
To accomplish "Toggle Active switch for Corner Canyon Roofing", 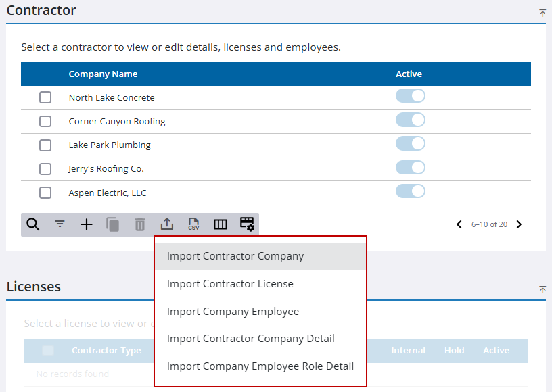I will tap(410, 120).
